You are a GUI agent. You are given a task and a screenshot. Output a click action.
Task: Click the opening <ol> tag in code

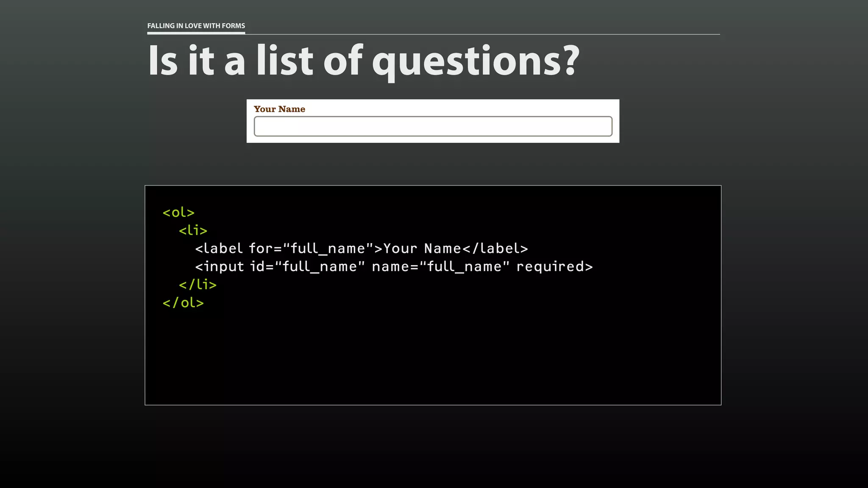click(178, 212)
